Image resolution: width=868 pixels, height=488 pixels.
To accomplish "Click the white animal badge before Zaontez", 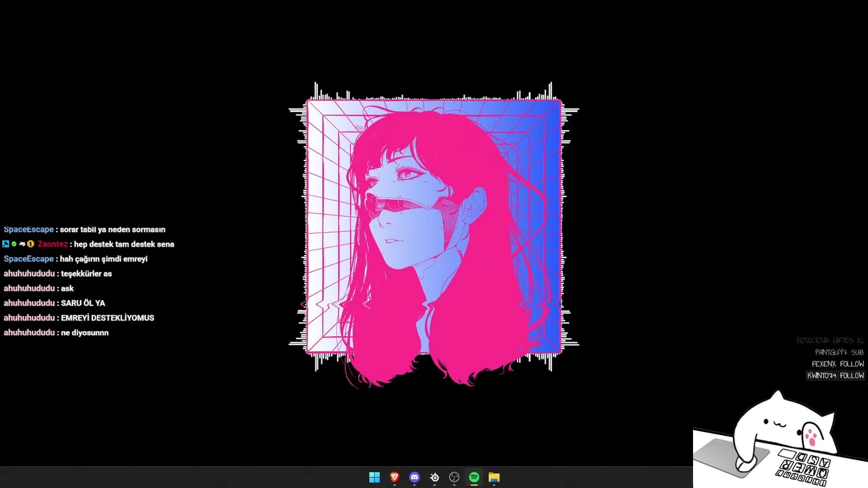I will pos(22,244).
